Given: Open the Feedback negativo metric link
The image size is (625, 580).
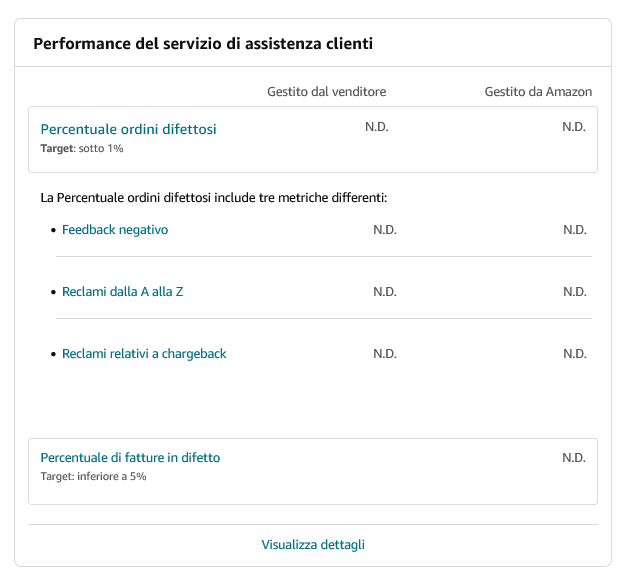Looking at the screenshot, I should pyautogui.click(x=115, y=230).
